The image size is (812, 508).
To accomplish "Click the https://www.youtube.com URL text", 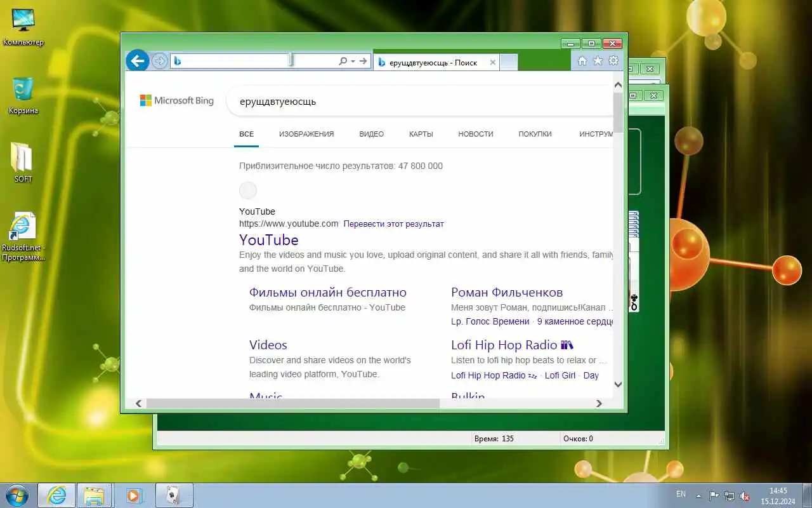I will (289, 224).
